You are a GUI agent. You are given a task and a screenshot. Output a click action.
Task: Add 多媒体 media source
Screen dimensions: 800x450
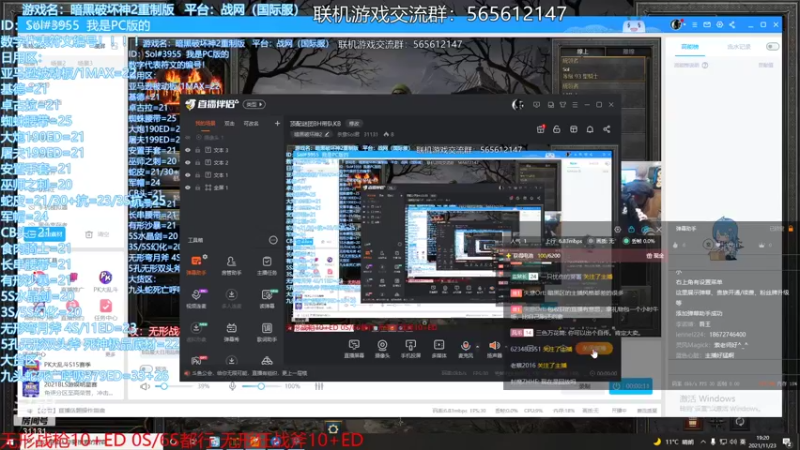(x=439, y=348)
